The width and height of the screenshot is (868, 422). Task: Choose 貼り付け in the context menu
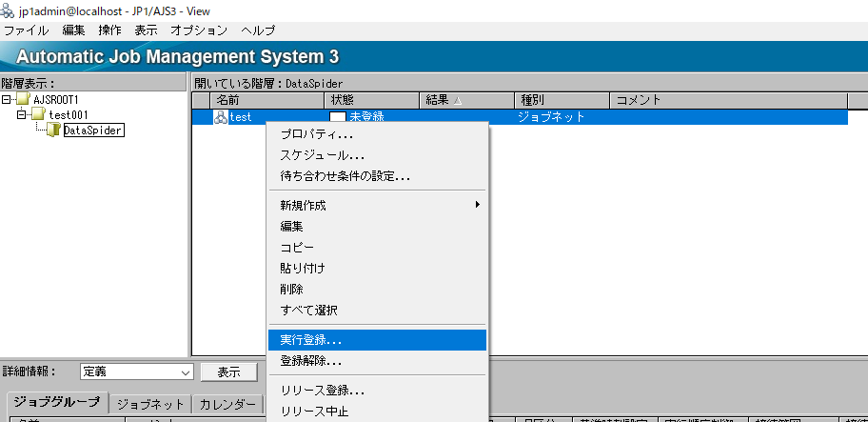point(378,269)
